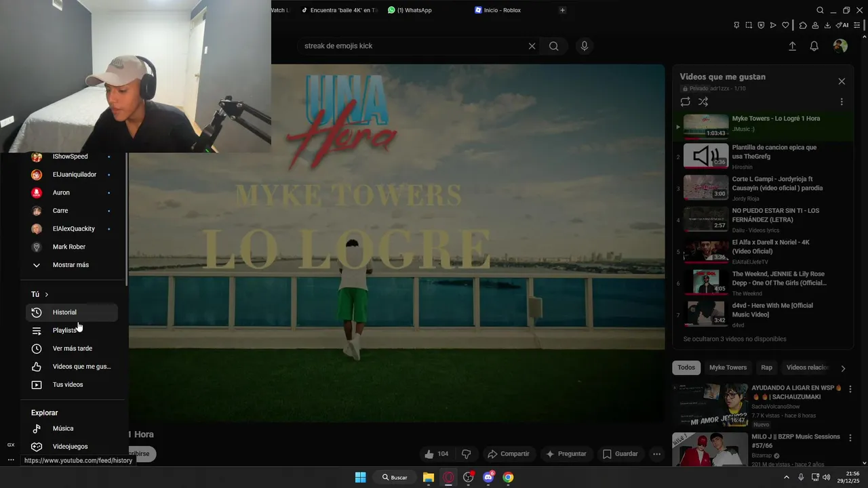Open the browser AI assistant icon

tap(842, 25)
